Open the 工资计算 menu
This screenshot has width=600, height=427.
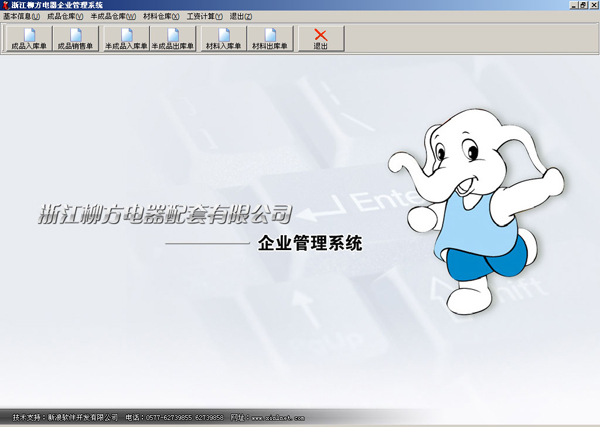[205, 17]
